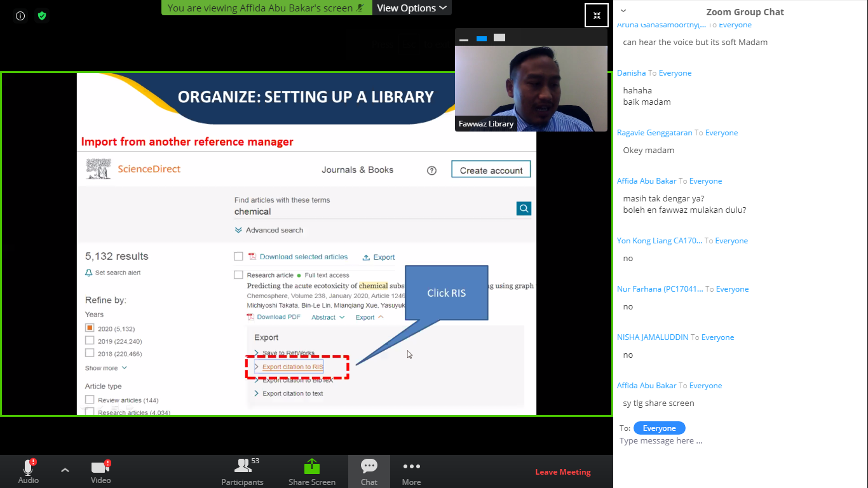This screenshot has width=868, height=488.
Task: Open the More options menu
Action: pos(412,471)
